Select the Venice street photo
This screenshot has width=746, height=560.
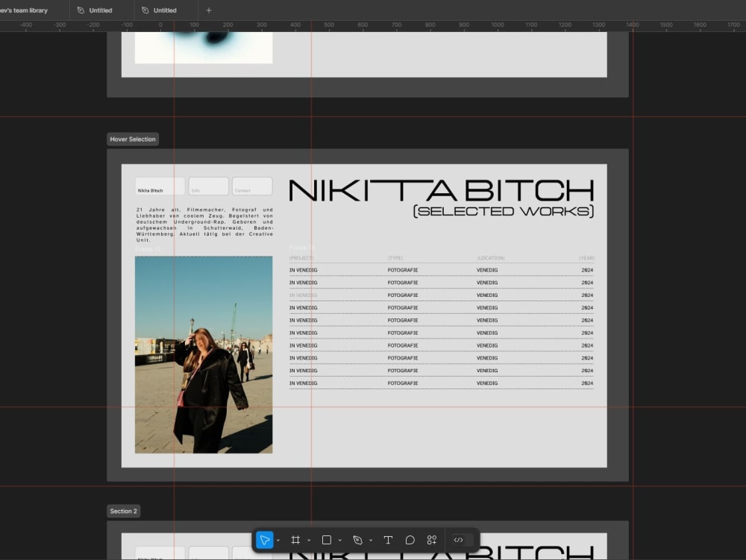click(204, 355)
